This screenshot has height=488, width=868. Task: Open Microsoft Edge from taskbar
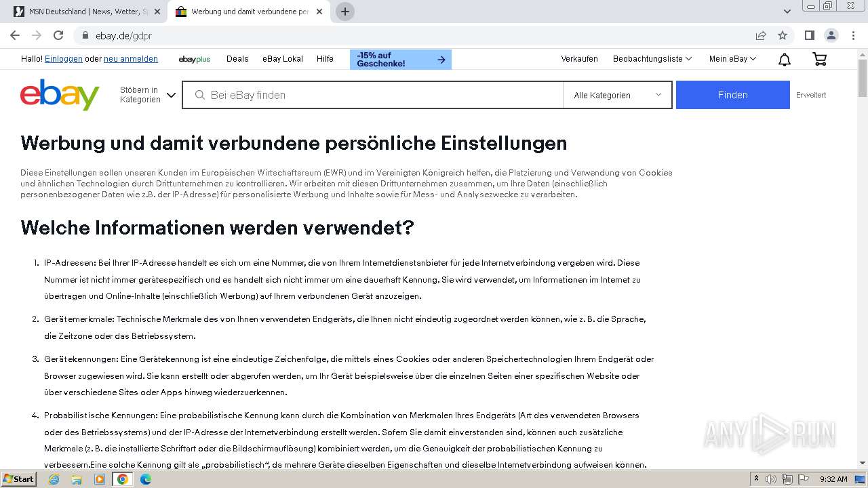[146, 479]
